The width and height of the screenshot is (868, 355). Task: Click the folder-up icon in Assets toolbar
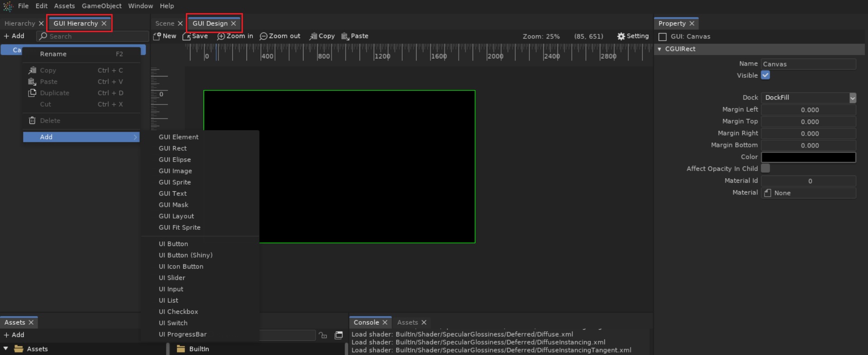tap(323, 335)
